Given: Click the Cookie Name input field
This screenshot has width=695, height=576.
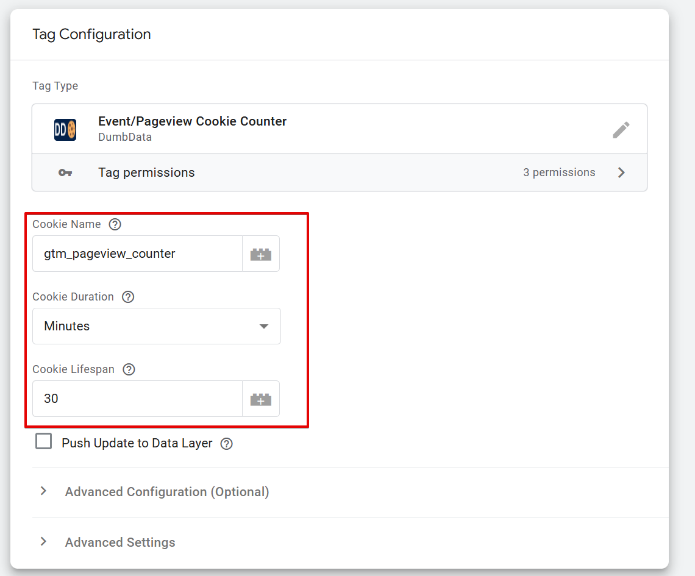Looking at the screenshot, I should pos(137,254).
